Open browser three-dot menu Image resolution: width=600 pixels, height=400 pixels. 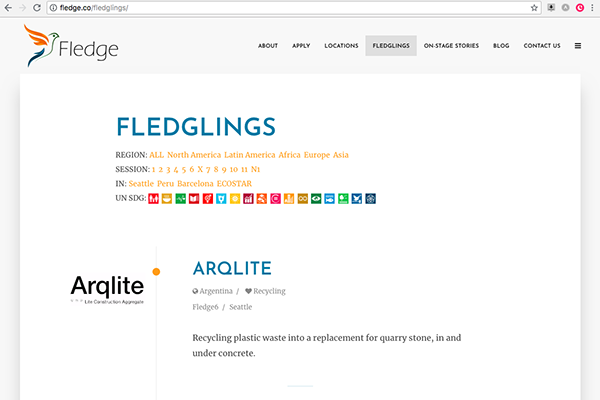[592, 8]
